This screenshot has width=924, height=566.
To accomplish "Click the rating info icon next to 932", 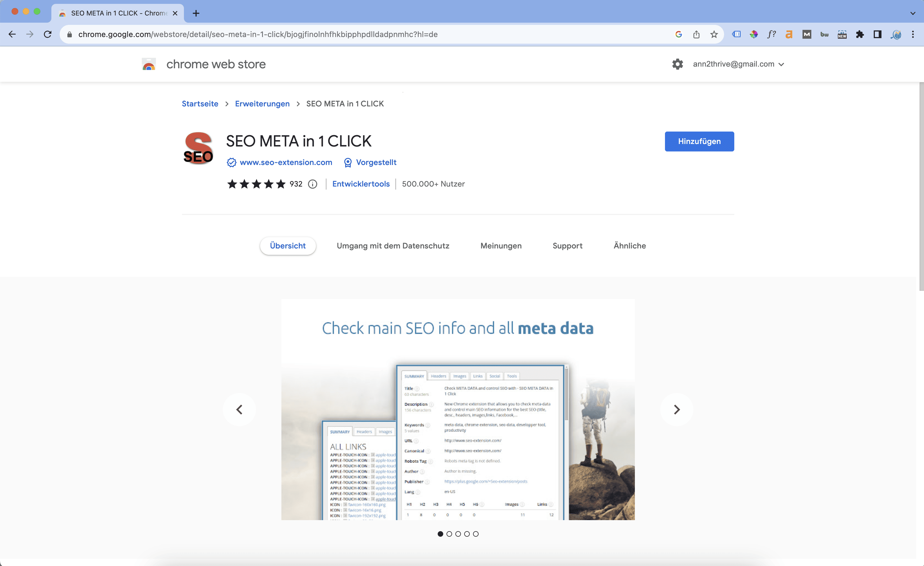I will point(312,184).
